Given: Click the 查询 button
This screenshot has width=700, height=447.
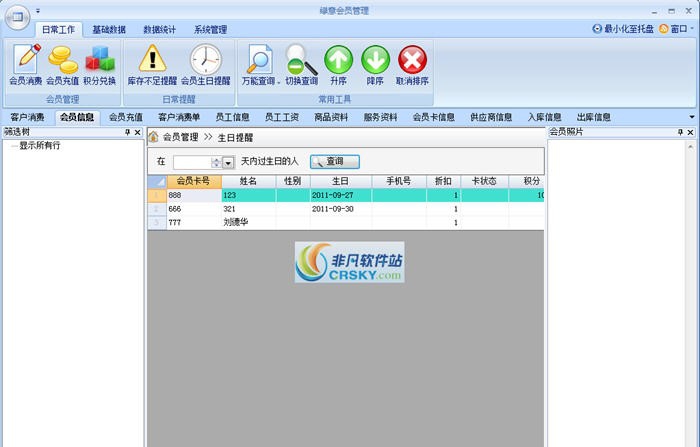Looking at the screenshot, I should click(x=335, y=162).
